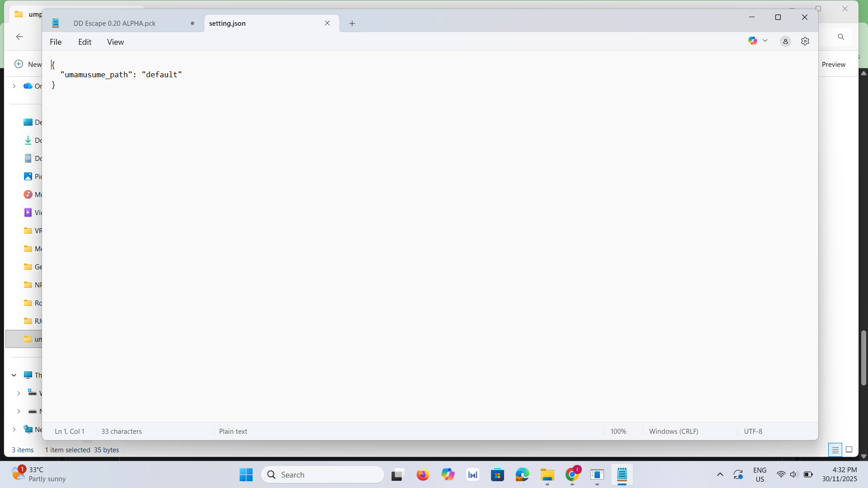Open Wi-Fi network tray icon
This screenshot has width=868, height=488.
(781, 475)
